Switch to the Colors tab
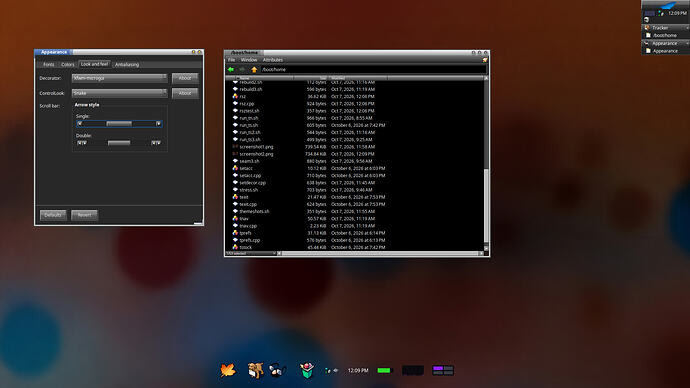This screenshot has width=690, height=388. point(68,64)
